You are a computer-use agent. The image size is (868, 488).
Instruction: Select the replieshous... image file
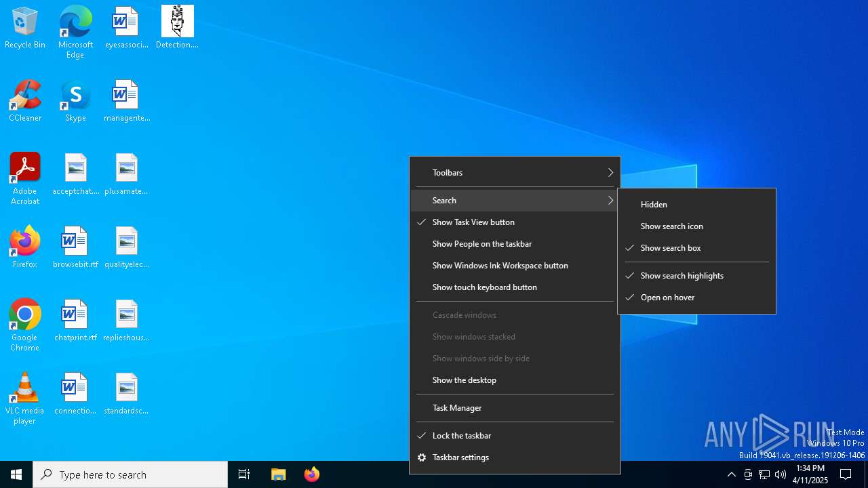pos(126,321)
